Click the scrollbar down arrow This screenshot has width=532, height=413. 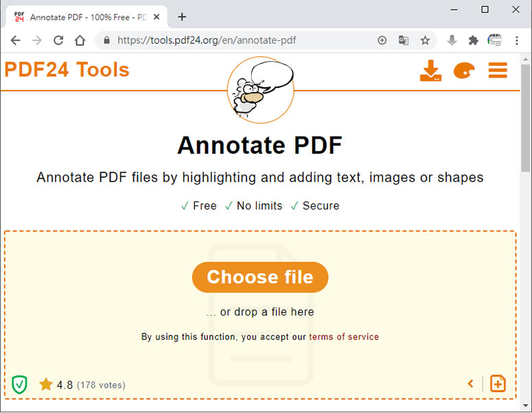(525, 405)
